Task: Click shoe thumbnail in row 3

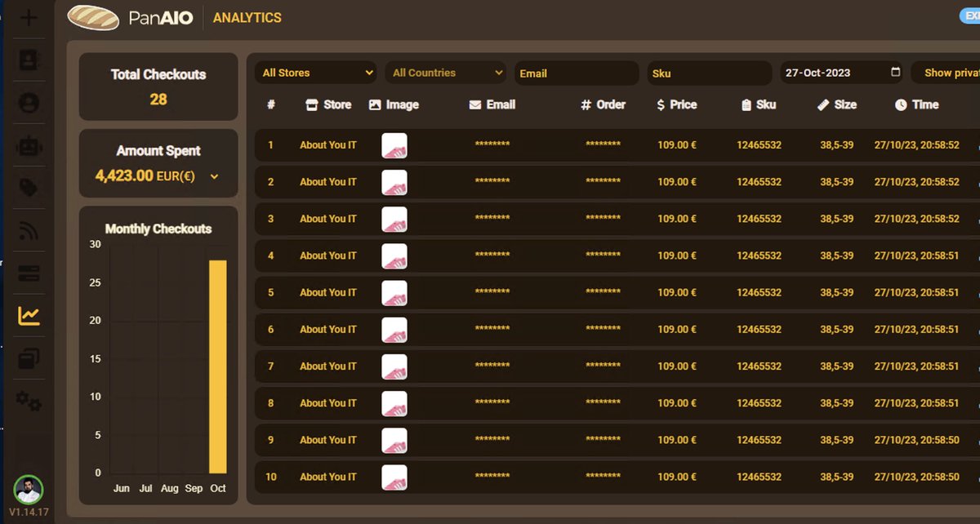Action: 394,220
